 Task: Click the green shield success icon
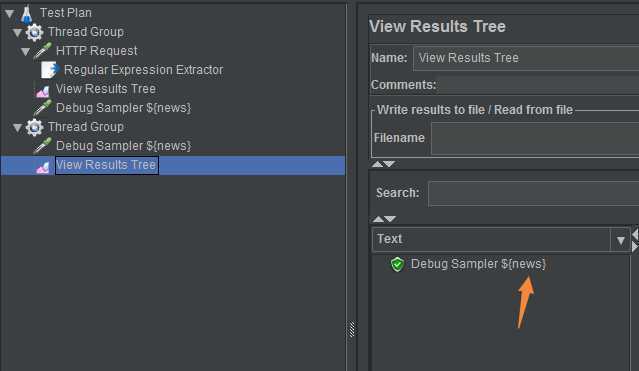click(x=397, y=264)
